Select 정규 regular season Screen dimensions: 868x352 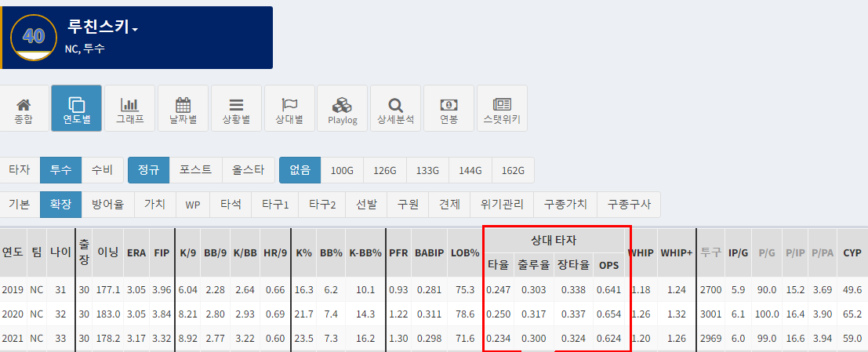pos(149,170)
